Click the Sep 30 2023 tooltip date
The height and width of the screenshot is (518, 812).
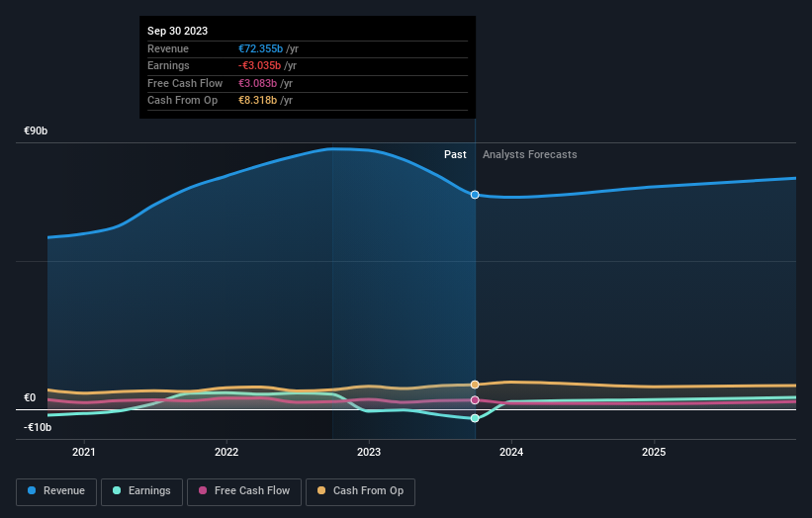[178, 31]
